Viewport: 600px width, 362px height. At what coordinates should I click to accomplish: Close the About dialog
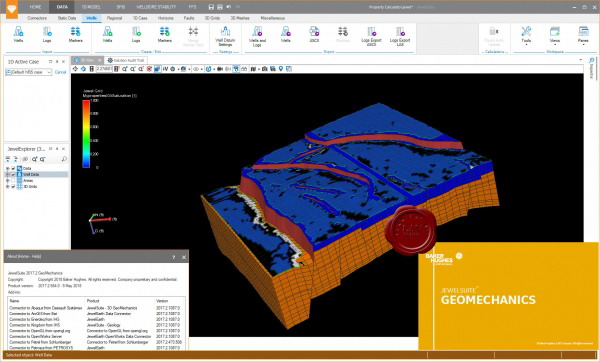184,257
